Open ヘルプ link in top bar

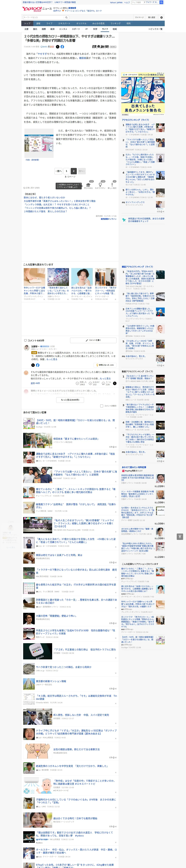[127, 2]
